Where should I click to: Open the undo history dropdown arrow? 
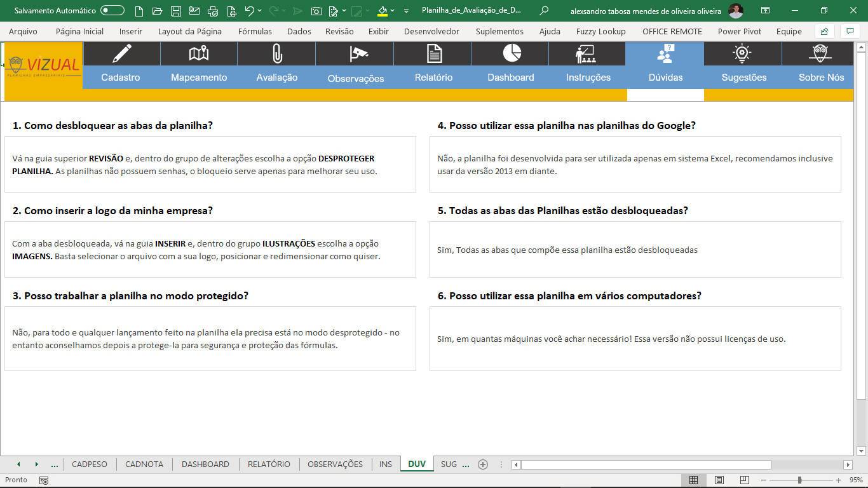point(259,11)
